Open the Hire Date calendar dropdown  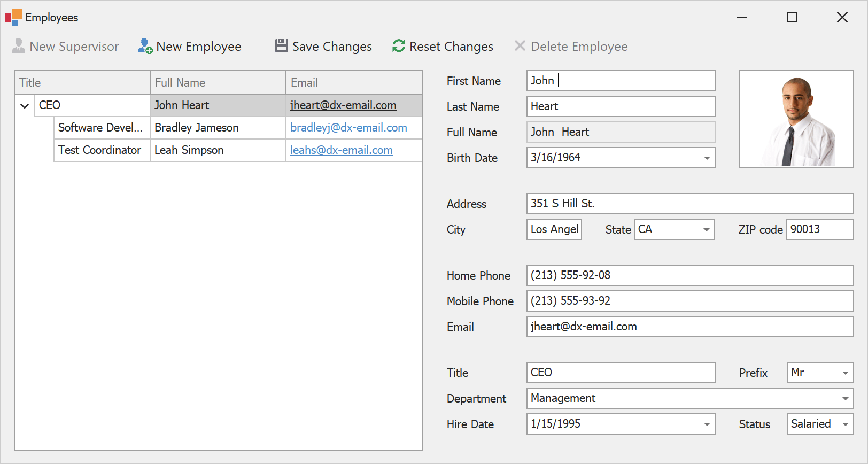coord(707,424)
